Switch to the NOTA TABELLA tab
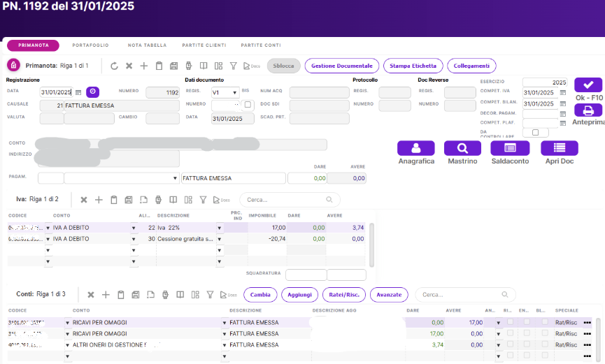The width and height of the screenshot is (605, 364). point(147,45)
